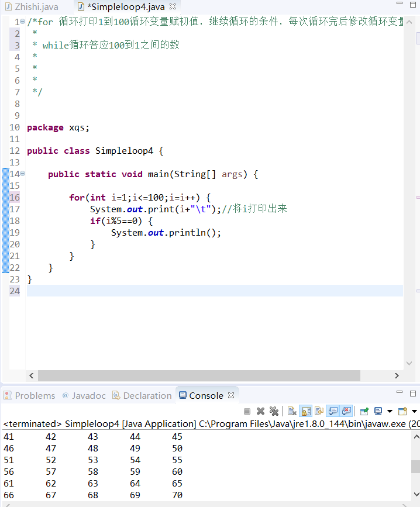Click the 'print' method call on line 17

(161, 209)
